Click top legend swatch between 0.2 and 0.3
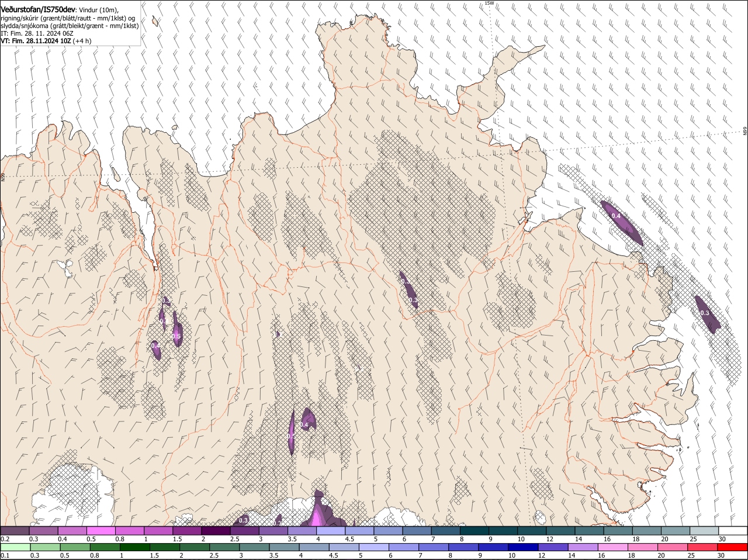The width and height of the screenshot is (748, 560). [15, 531]
